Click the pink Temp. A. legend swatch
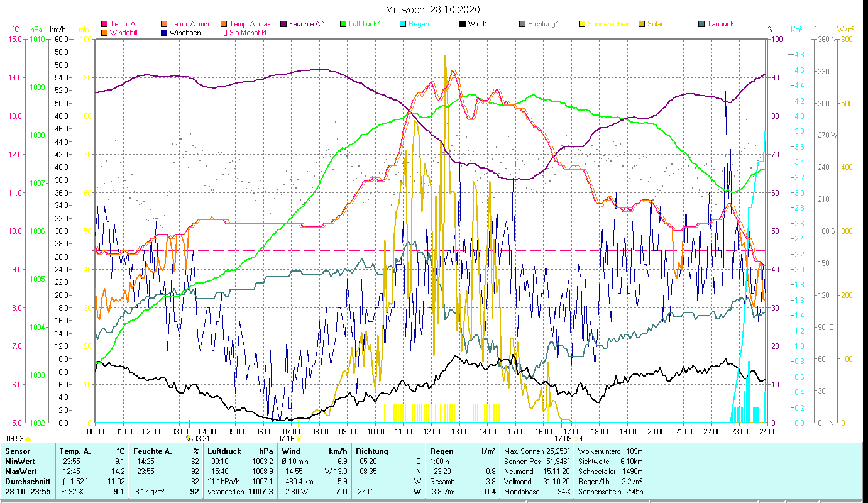The width and height of the screenshot is (868, 503). click(x=104, y=25)
